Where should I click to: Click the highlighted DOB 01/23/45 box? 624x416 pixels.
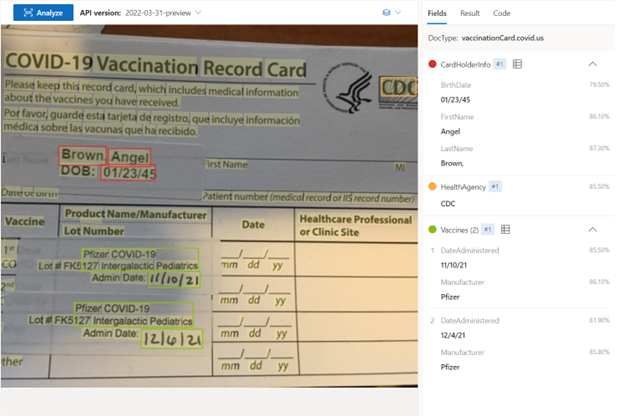pos(128,173)
